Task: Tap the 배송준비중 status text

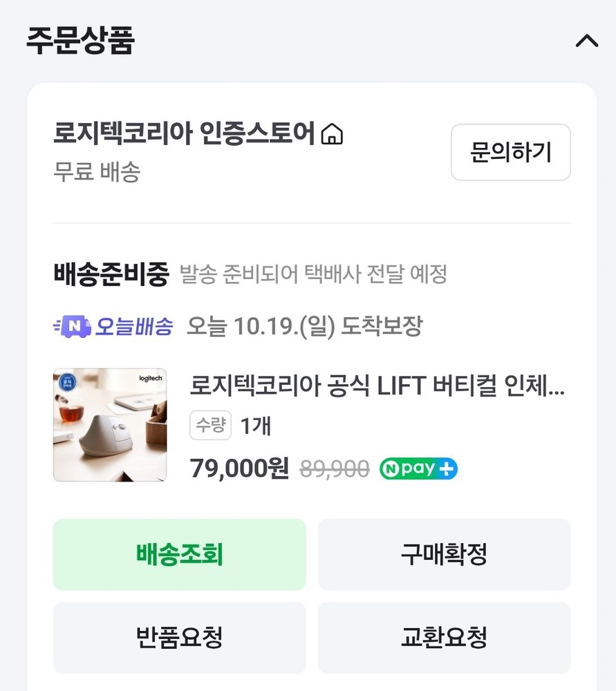Action: click(x=111, y=274)
